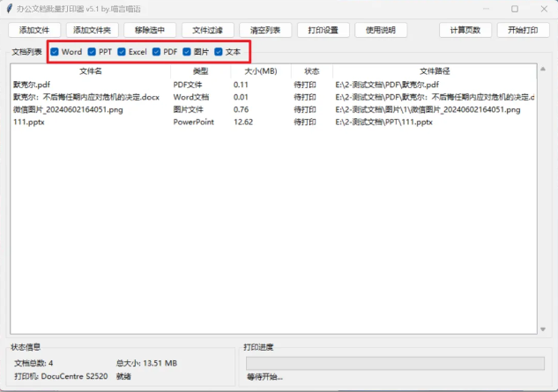Disable the Excel file type checkbox

pyautogui.click(x=123, y=52)
